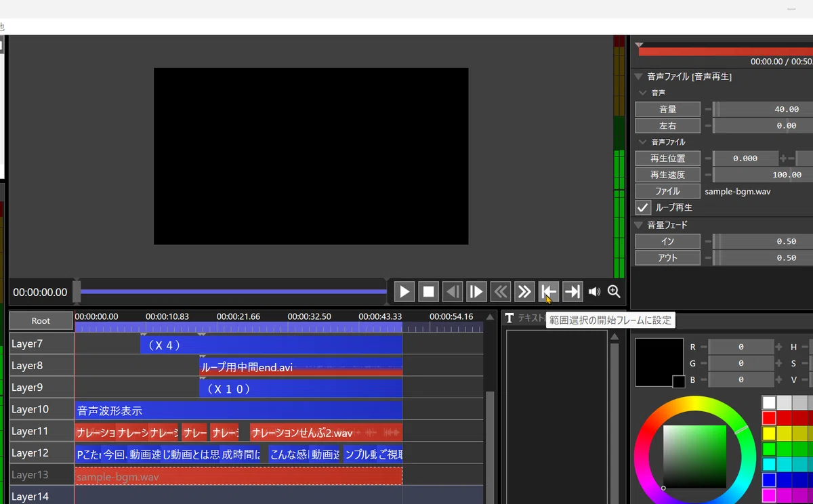The image size is (813, 504).
Task: Select the (X４) clip on Layer7
Action: [271, 345]
